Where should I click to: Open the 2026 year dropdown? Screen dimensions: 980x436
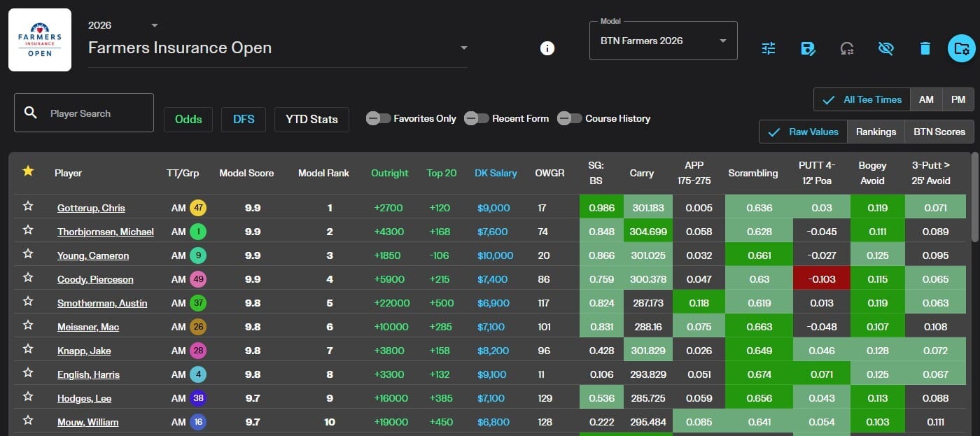[x=123, y=25]
